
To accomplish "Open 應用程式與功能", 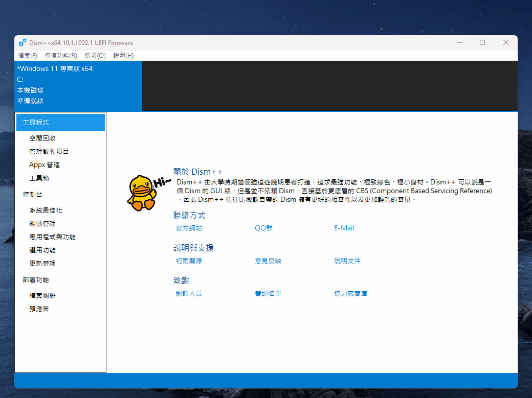I will (52, 237).
